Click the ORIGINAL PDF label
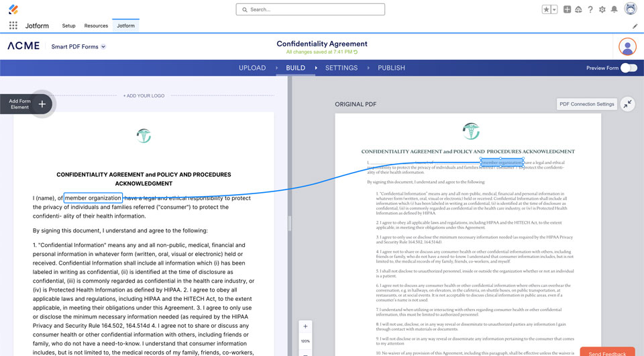Image resolution: width=644 pixels, height=356 pixels. click(356, 104)
